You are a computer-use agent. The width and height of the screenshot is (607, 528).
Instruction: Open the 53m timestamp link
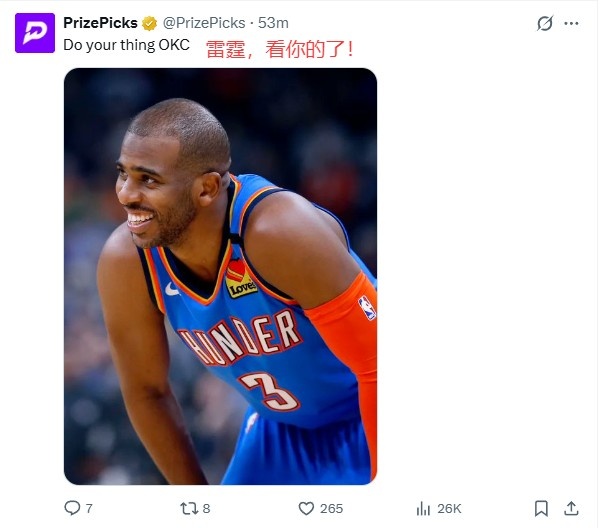pos(273,23)
